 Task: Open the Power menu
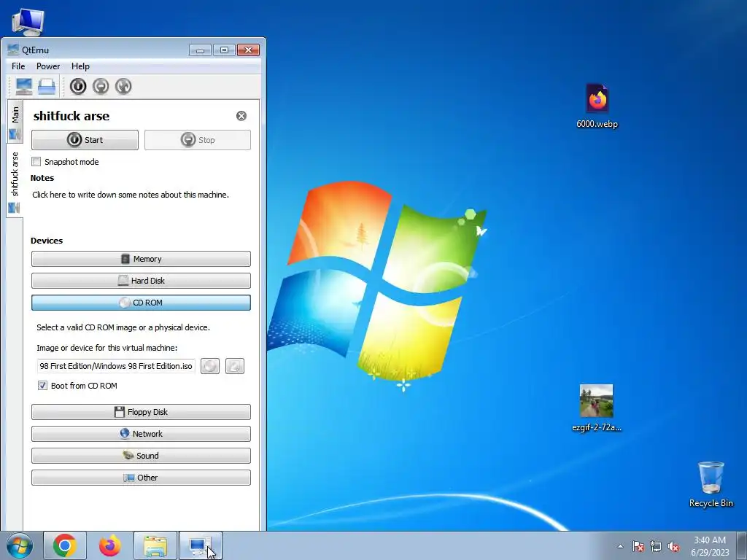click(x=48, y=66)
